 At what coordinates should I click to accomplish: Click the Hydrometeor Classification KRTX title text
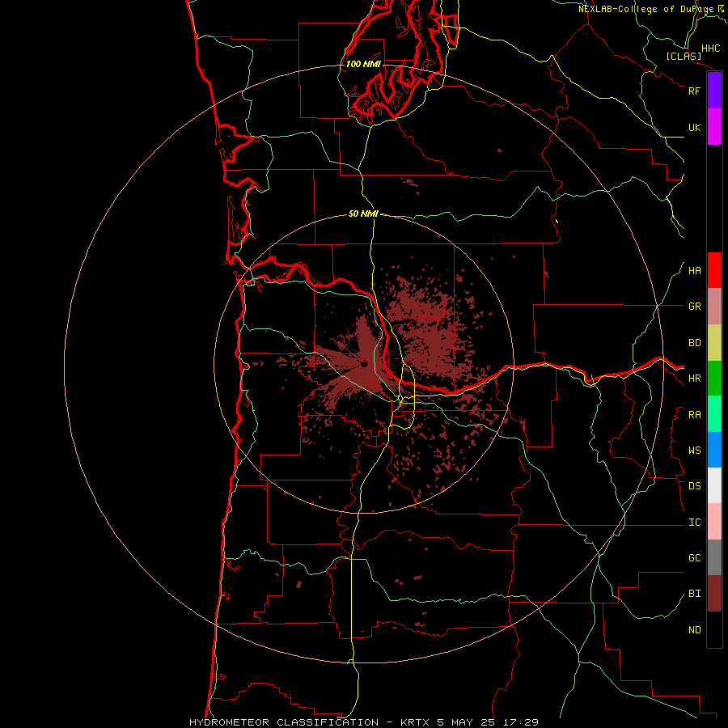point(363,722)
